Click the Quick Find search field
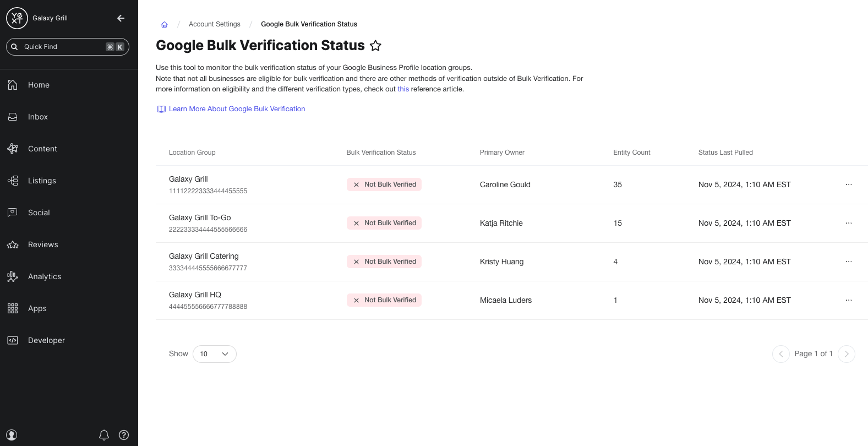The width and height of the screenshot is (868, 446). coord(68,47)
